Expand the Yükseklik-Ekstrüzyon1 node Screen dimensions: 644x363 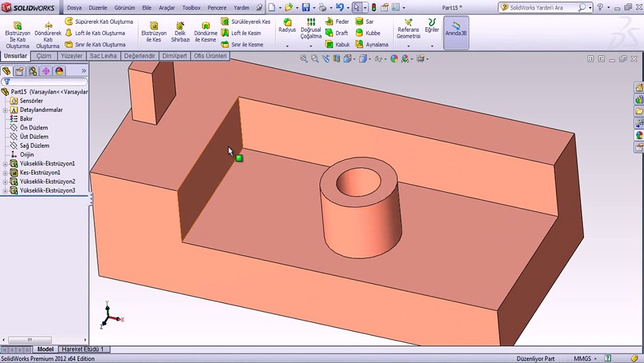(6, 164)
